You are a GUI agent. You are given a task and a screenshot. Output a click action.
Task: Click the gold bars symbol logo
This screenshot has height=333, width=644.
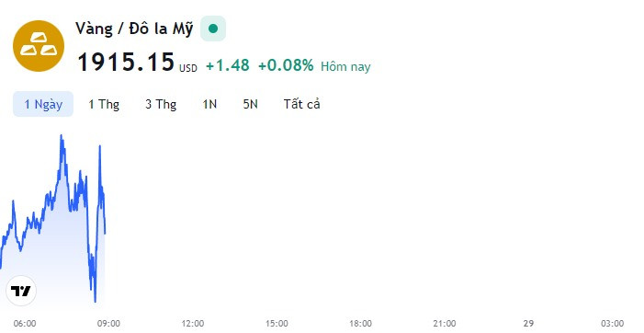(x=39, y=46)
